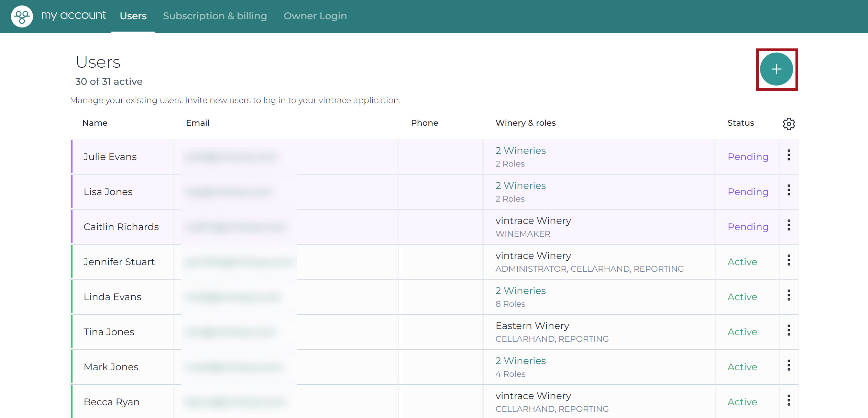
Task: Click the Pending status for Lisa Jones
Action: [748, 192]
